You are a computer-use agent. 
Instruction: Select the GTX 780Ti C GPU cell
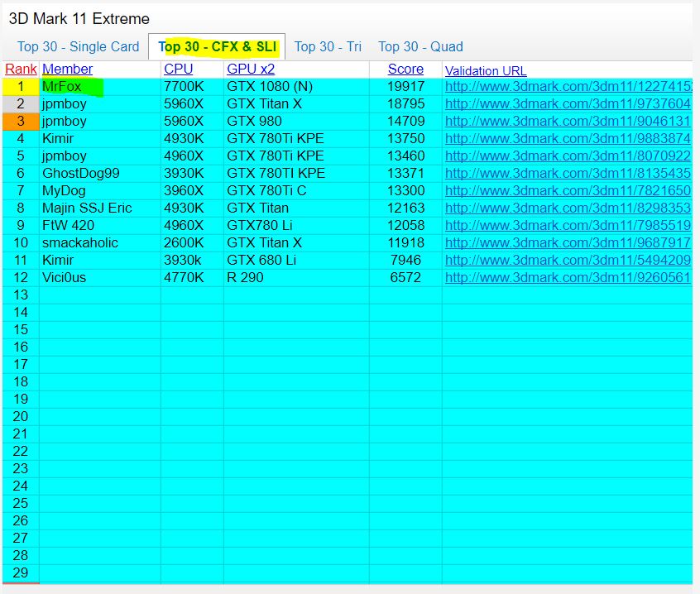[x=296, y=190]
